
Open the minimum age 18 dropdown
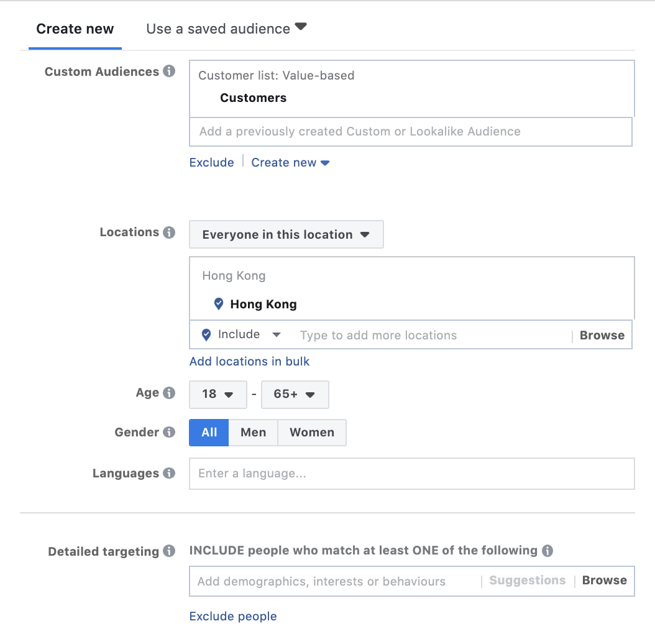pos(218,394)
